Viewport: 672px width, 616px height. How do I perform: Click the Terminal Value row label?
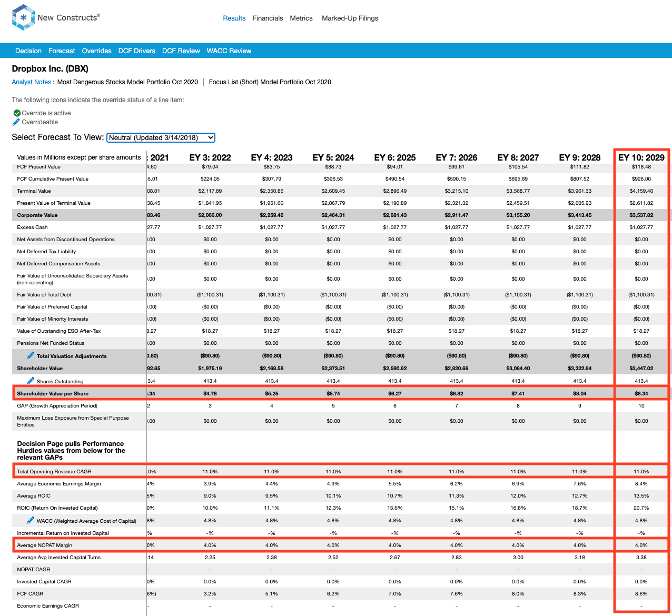pos(34,191)
